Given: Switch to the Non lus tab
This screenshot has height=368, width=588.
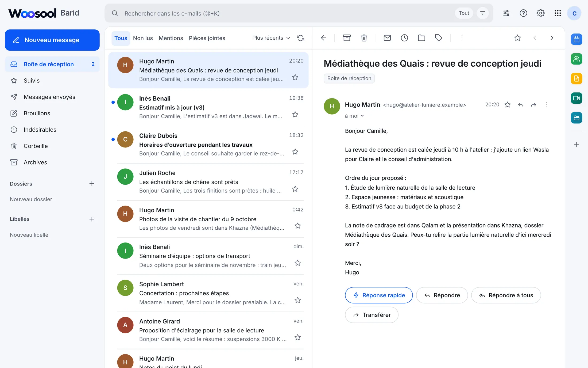Looking at the screenshot, I should coord(143,38).
